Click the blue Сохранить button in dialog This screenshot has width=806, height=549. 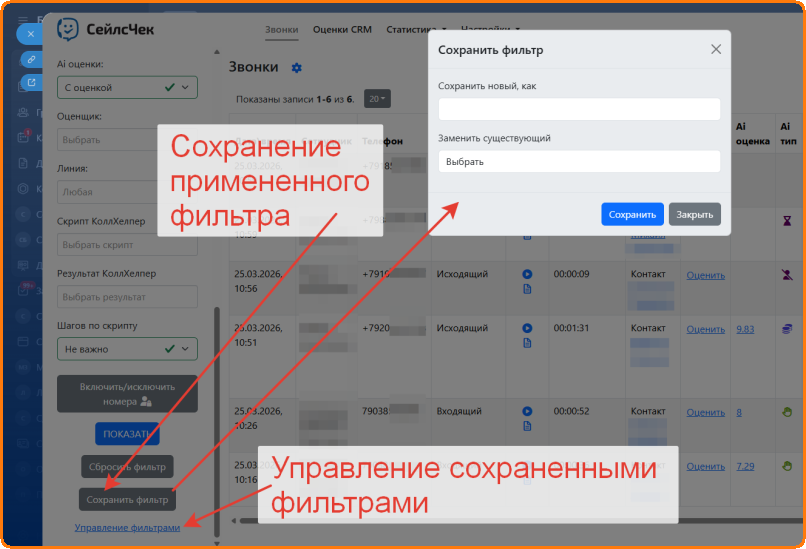pyautogui.click(x=632, y=214)
